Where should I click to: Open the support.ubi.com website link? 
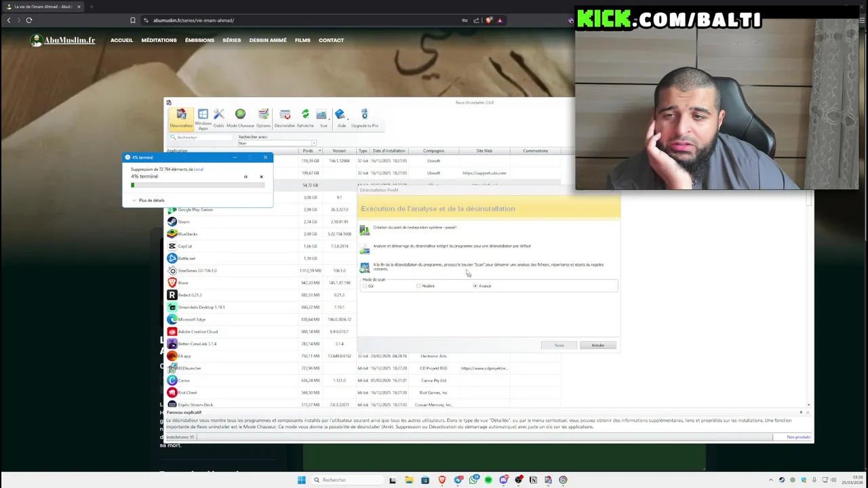484,173
